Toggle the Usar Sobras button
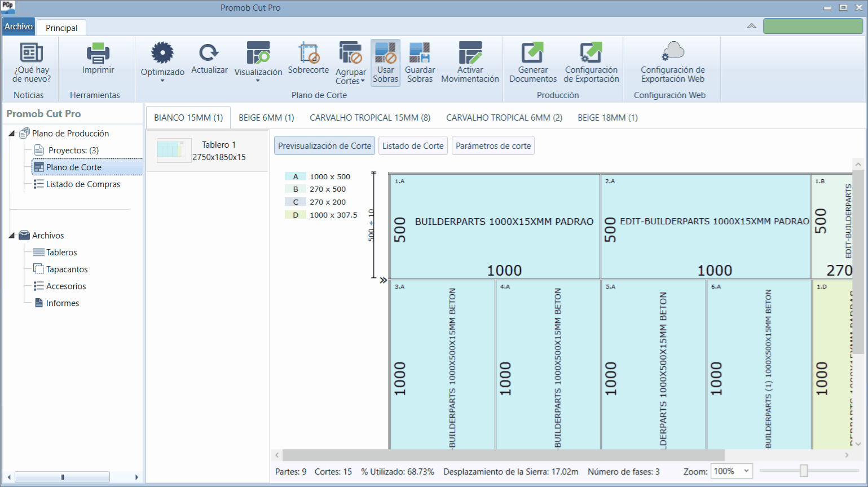This screenshot has height=487, width=868. [x=386, y=63]
